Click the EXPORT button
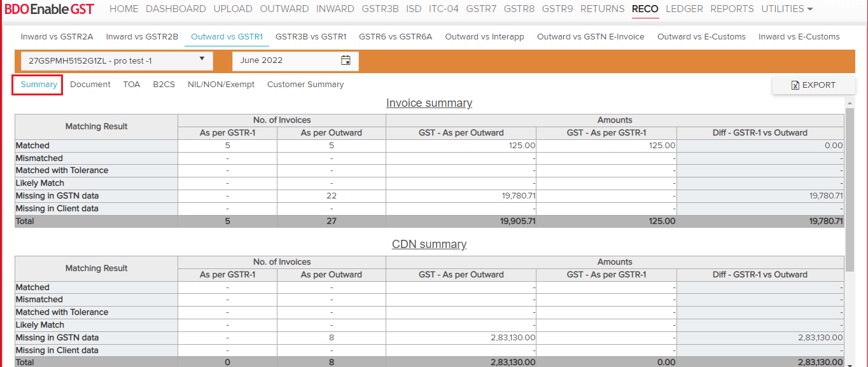This screenshot has width=868, height=367. pos(813,85)
